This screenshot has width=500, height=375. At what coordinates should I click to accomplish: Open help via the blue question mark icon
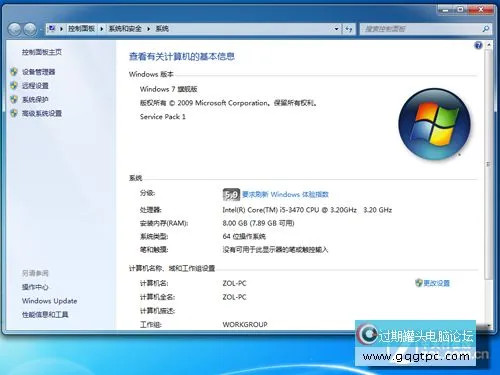478,45
